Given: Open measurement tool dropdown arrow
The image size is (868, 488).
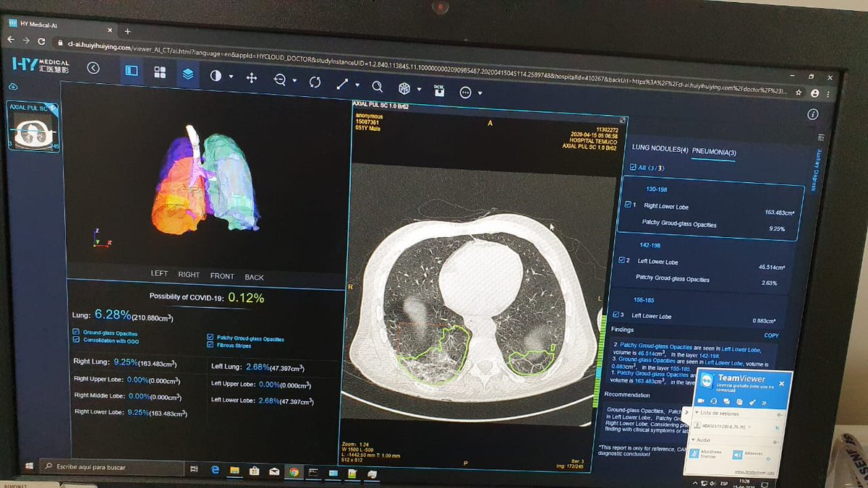Looking at the screenshot, I should (358, 85).
